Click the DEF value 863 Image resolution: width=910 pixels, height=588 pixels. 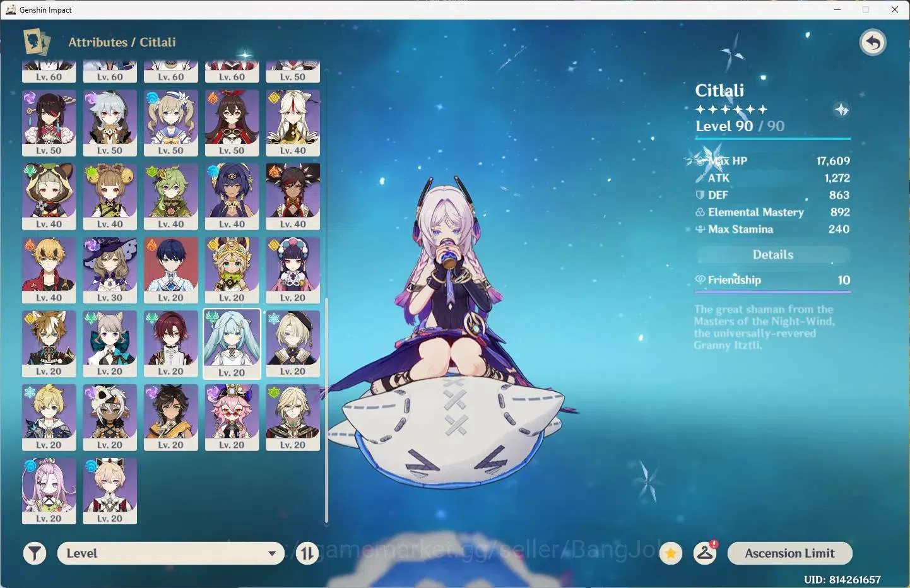click(x=839, y=195)
